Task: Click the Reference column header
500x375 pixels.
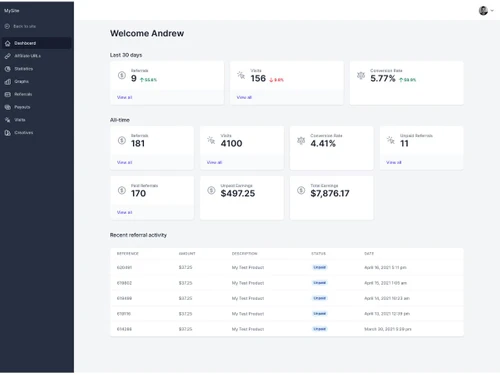Action: 128,254
